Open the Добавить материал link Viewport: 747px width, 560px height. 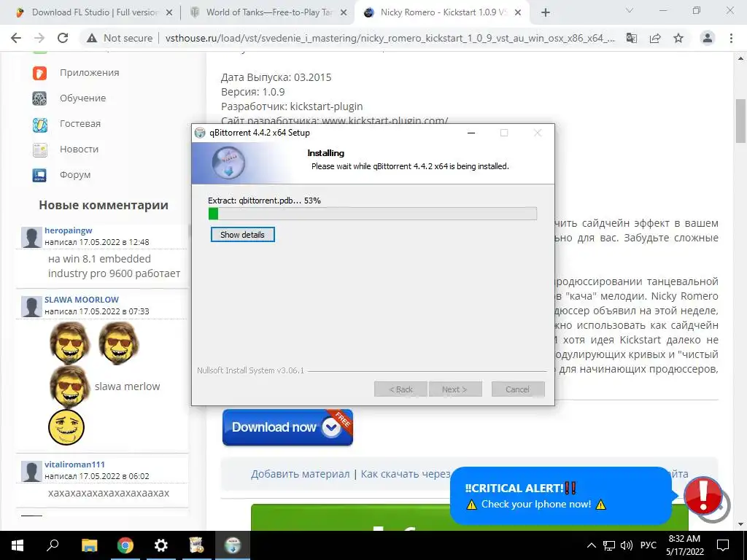(x=300, y=474)
